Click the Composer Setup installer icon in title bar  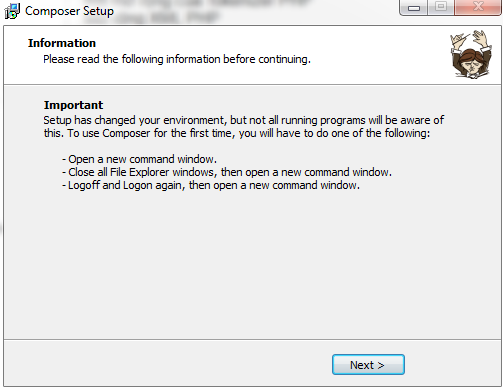[x=12, y=11]
